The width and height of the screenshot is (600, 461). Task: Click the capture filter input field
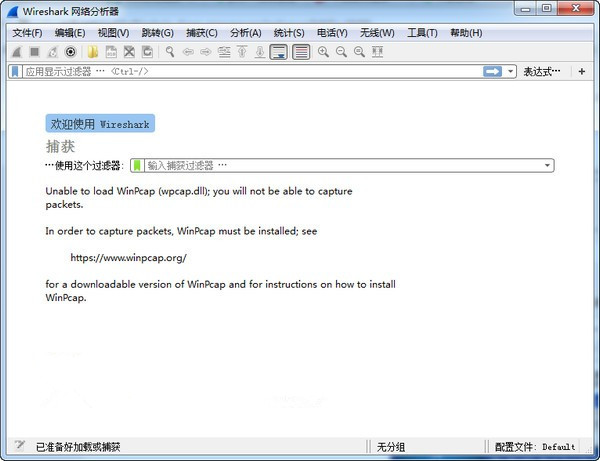[x=343, y=165]
